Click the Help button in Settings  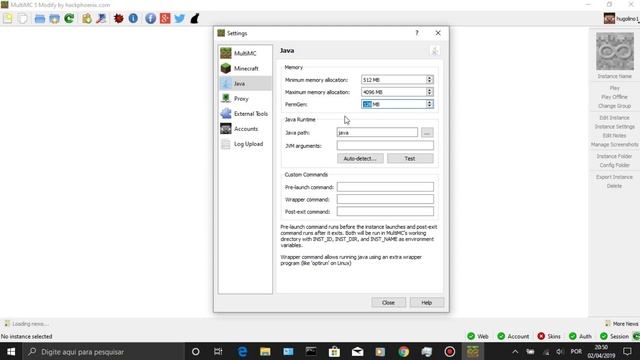point(427,302)
